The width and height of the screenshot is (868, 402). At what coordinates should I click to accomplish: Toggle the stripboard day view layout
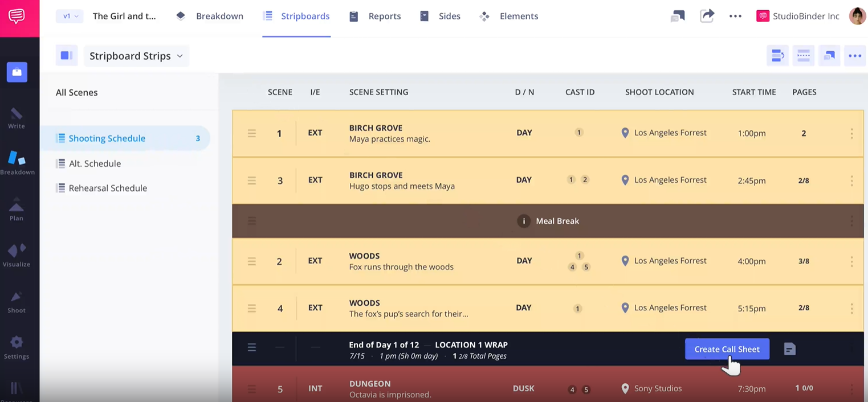coord(777,55)
